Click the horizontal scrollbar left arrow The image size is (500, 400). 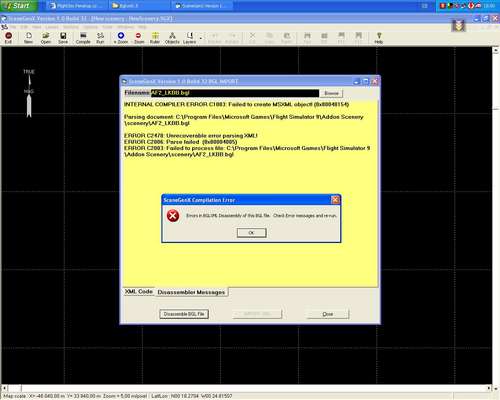pyautogui.click(x=4, y=388)
